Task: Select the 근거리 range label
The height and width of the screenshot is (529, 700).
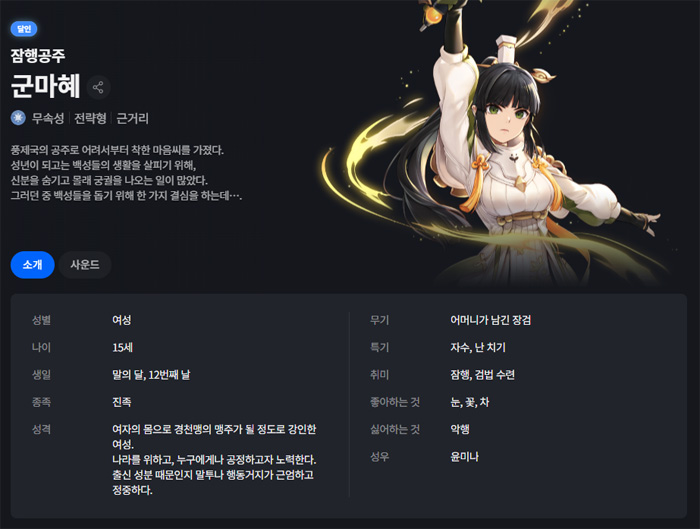Action: (x=132, y=118)
